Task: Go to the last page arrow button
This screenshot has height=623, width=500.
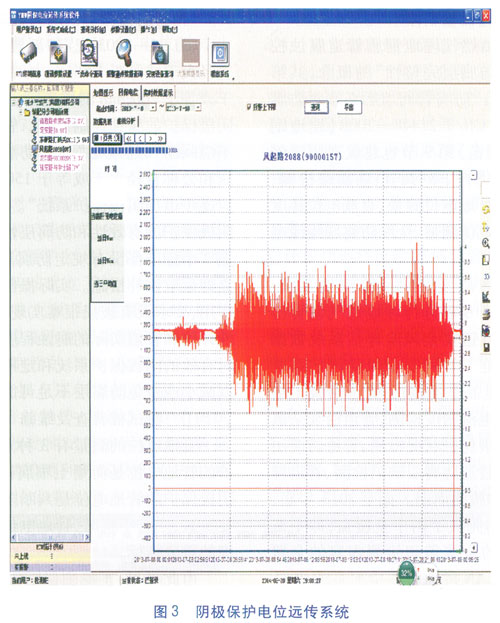Action: [x=161, y=138]
